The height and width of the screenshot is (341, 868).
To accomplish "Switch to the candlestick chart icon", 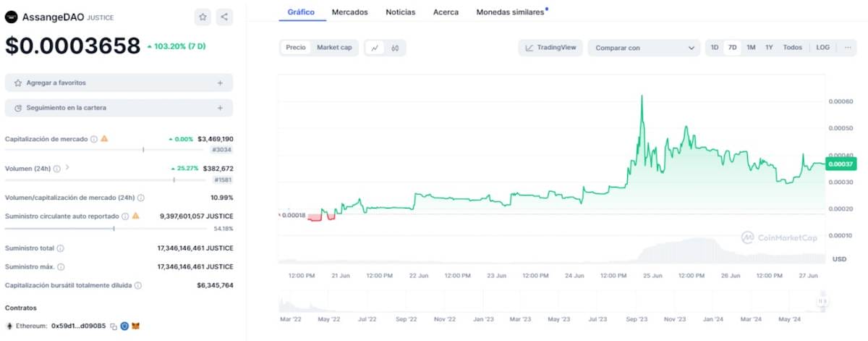I will [x=395, y=48].
